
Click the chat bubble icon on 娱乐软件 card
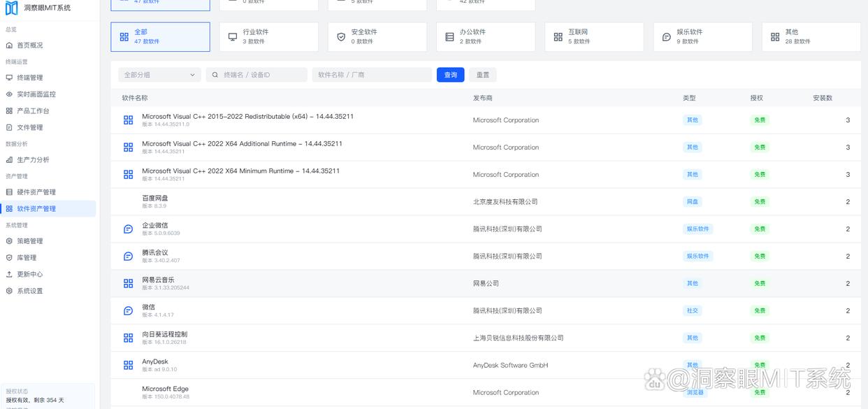coord(667,37)
